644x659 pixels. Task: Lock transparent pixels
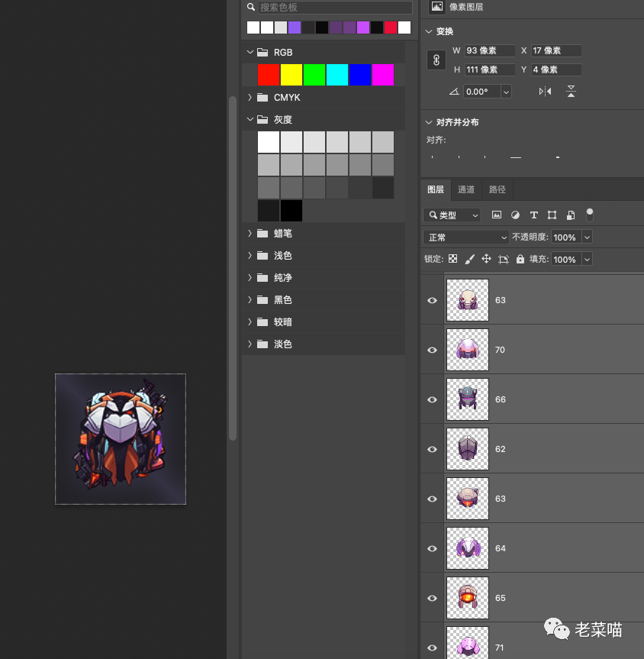(452, 259)
